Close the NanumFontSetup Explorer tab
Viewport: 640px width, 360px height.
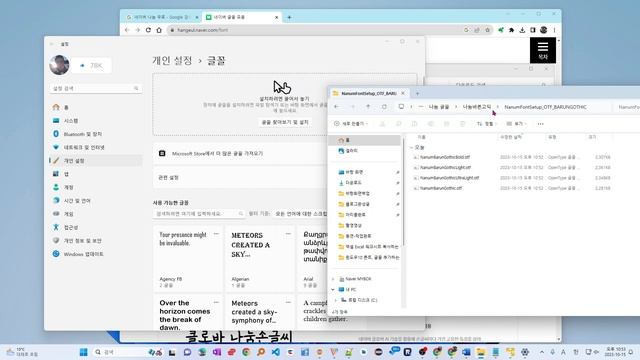pyautogui.click(x=403, y=93)
